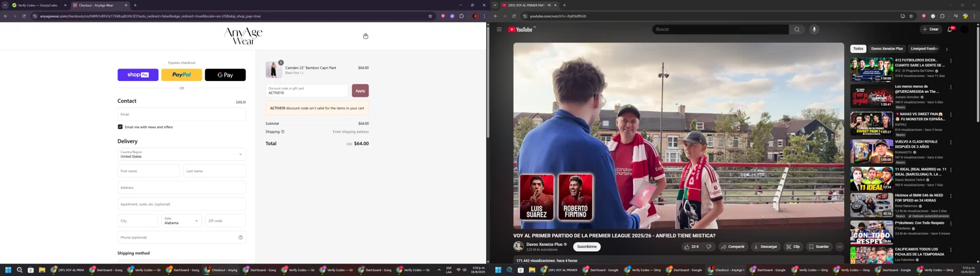Click the Shipping help question mark icon
980x276 pixels.
point(282,131)
